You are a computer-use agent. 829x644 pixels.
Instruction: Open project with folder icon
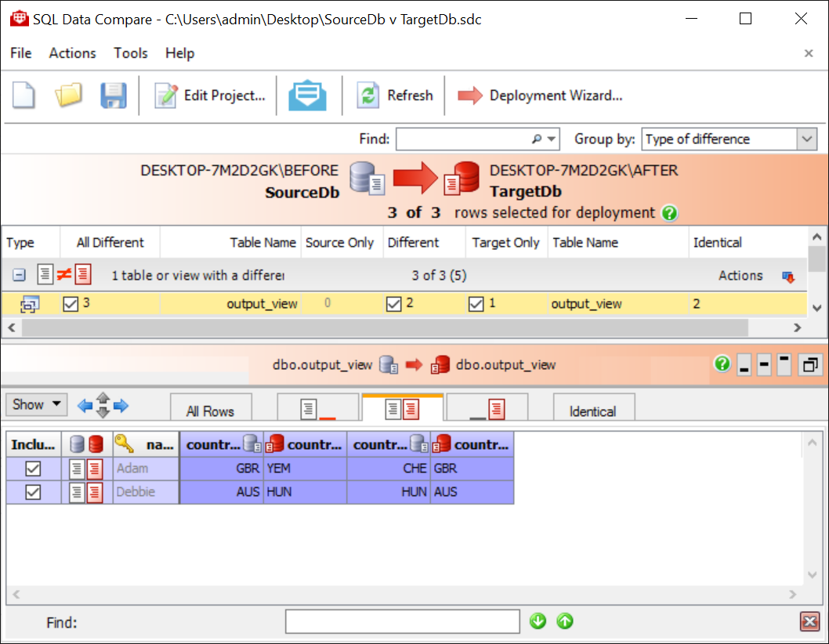tap(68, 95)
